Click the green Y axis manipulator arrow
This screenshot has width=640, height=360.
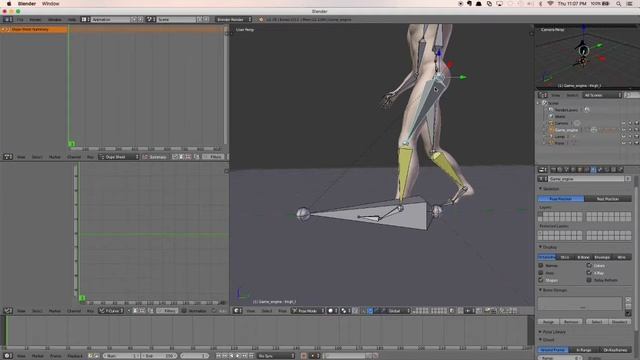[462, 77]
